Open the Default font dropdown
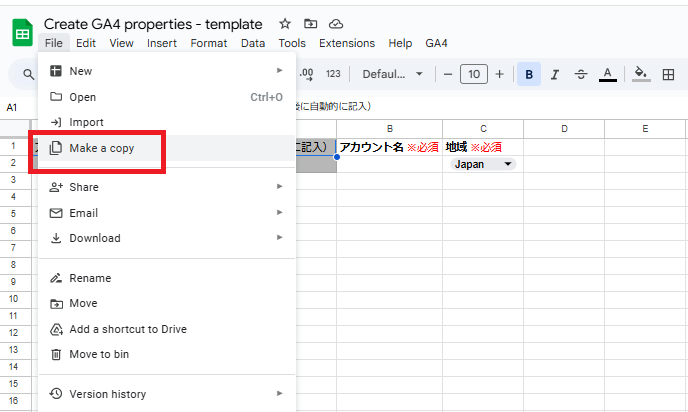The image size is (688, 412). coord(392,74)
